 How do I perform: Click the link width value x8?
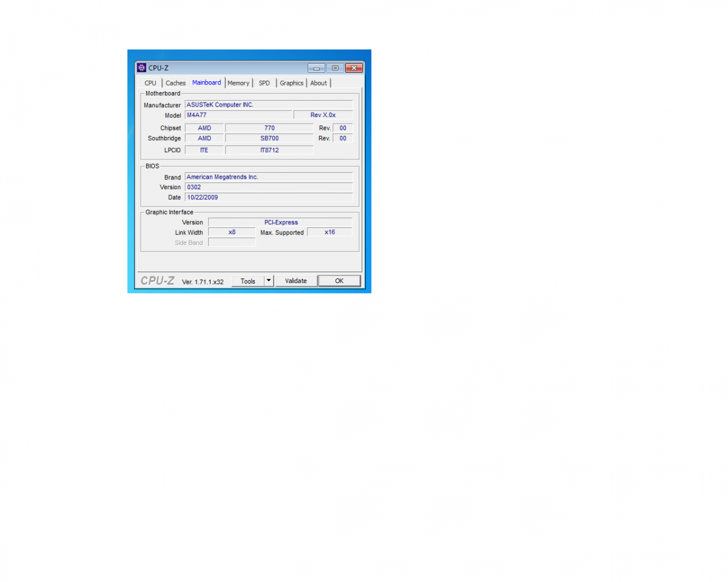click(232, 232)
